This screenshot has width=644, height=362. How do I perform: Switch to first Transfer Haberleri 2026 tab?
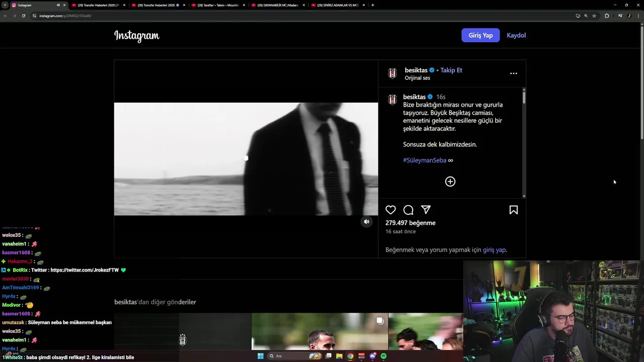pyautogui.click(x=98, y=5)
